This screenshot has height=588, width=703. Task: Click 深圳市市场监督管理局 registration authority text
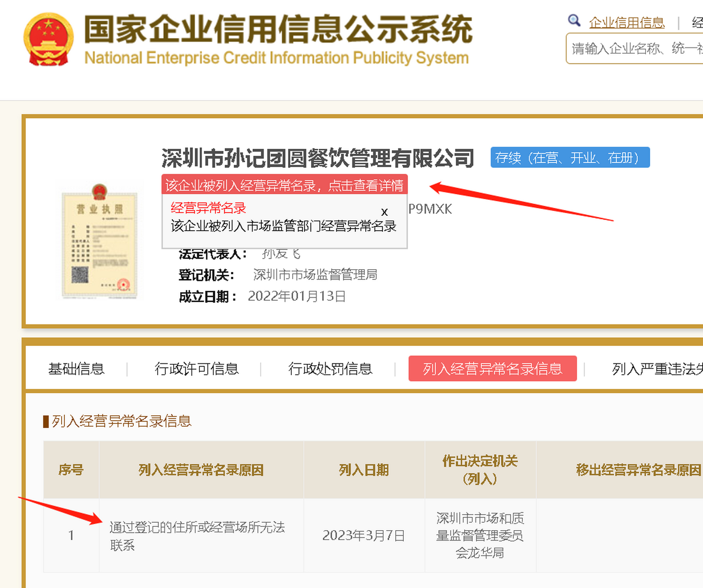click(315, 275)
